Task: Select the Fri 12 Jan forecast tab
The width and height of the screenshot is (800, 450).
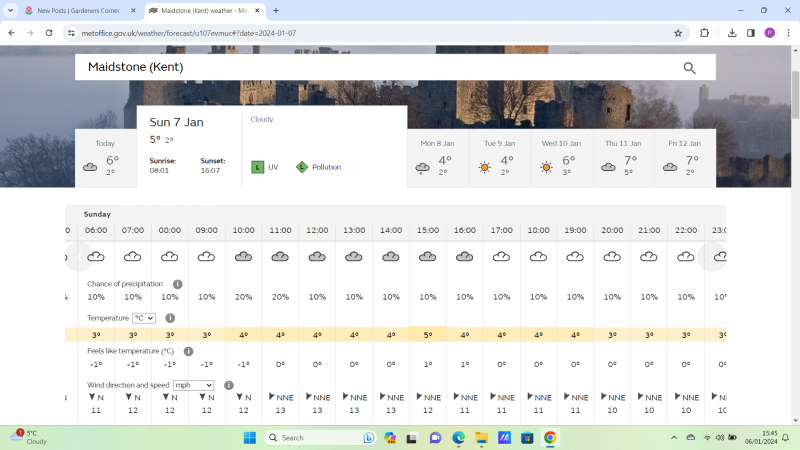Action: point(685,158)
